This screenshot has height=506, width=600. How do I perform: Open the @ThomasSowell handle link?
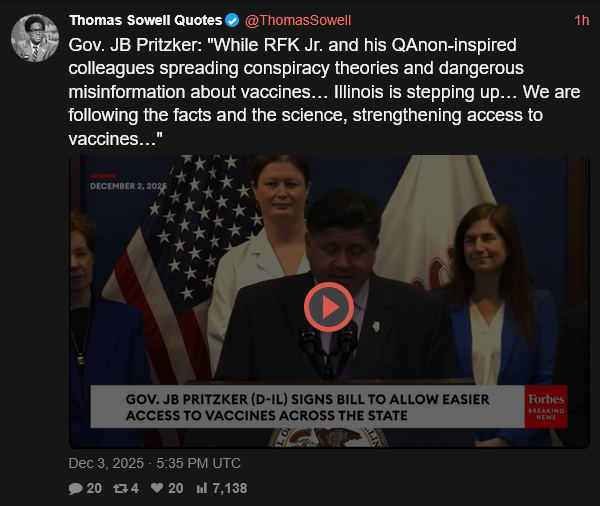(x=298, y=20)
